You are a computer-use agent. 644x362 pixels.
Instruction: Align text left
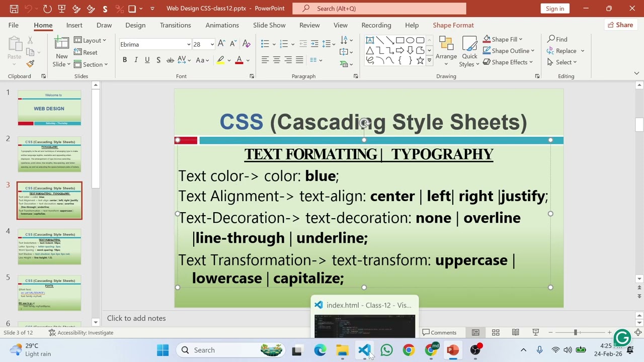pyautogui.click(x=265, y=60)
